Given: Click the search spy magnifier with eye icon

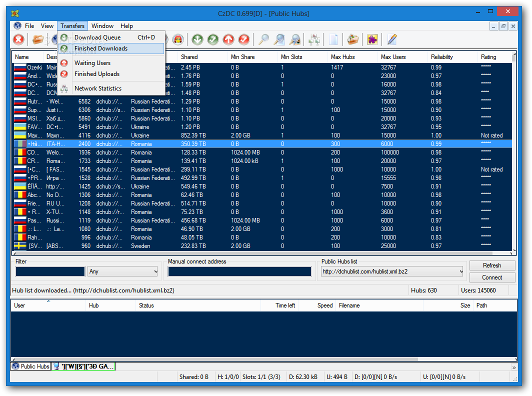Looking at the screenshot, I should click(x=295, y=39).
